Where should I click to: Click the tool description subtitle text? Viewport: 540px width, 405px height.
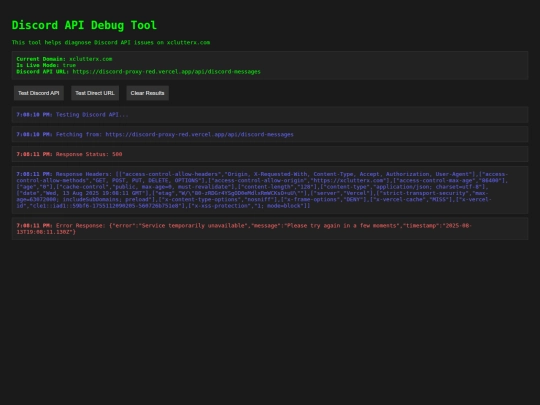click(111, 42)
